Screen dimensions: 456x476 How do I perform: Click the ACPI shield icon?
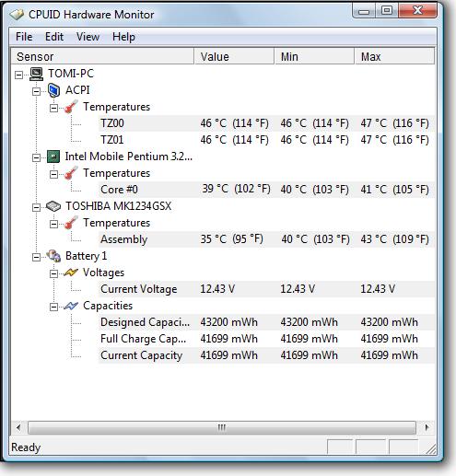pos(53,90)
